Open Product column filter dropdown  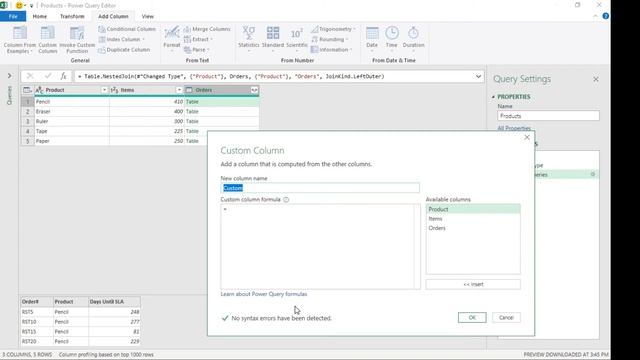click(x=104, y=90)
